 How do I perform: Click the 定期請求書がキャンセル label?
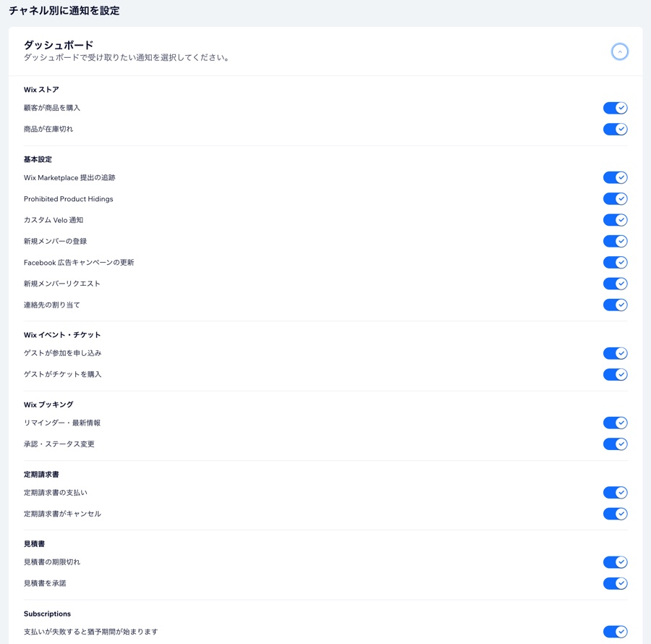click(x=63, y=514)
